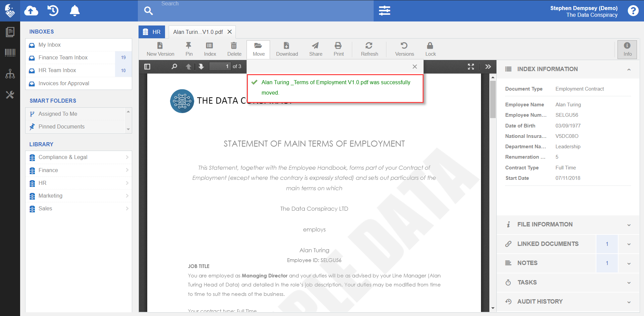Open Invoices for Approval inbox
Screen dimensions: 644x316
(78, 84)
